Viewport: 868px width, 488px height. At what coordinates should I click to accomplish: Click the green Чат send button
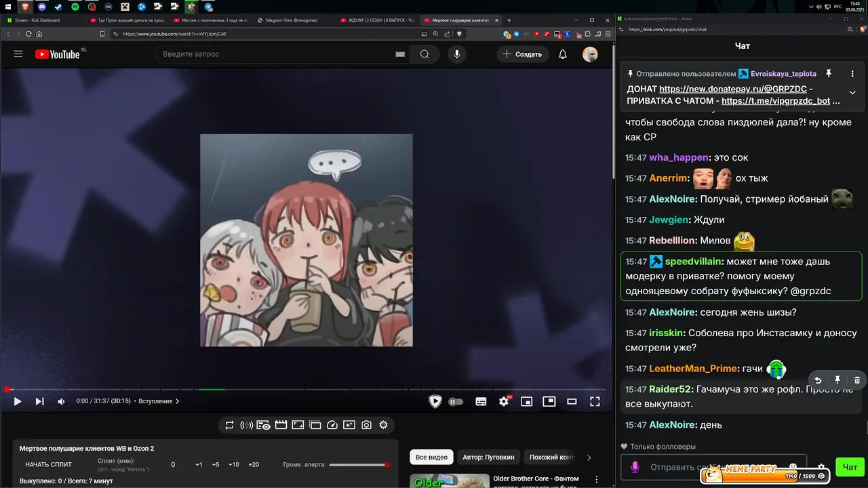(x=850, y=466)
